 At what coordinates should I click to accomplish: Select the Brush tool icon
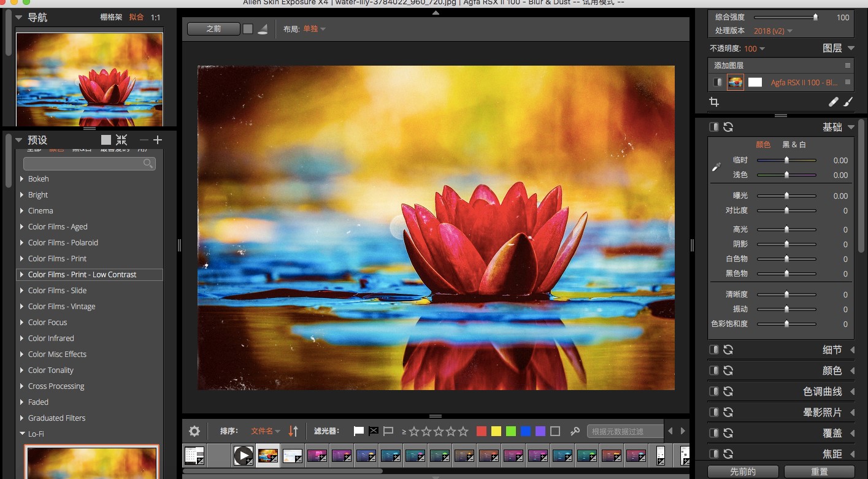click(849, 102)
